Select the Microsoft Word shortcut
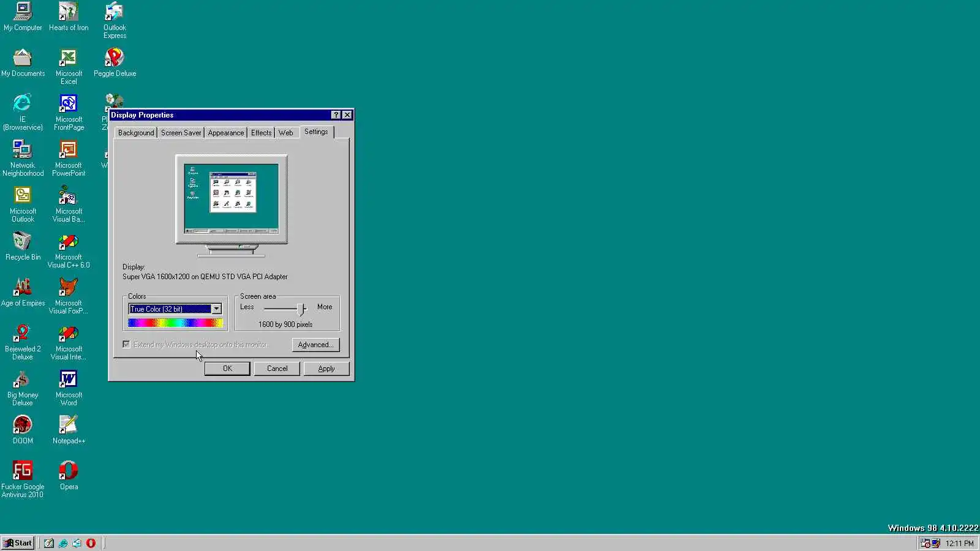This screenshot has width=980, height=551. 69,388
